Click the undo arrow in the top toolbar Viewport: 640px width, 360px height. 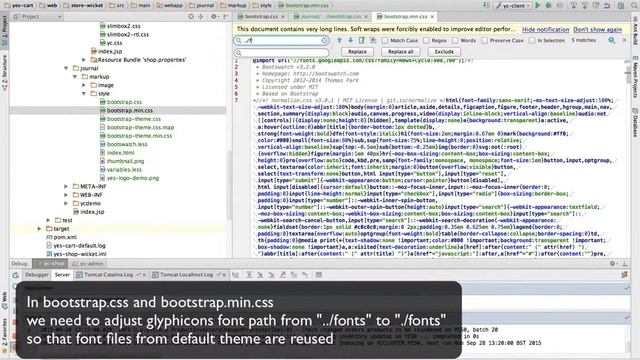click(607, 5)
